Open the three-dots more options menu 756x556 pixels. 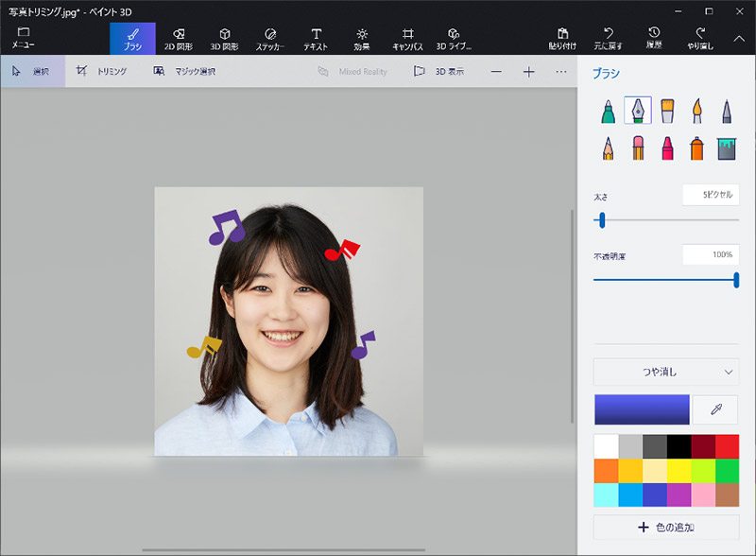tap(561, 72)
